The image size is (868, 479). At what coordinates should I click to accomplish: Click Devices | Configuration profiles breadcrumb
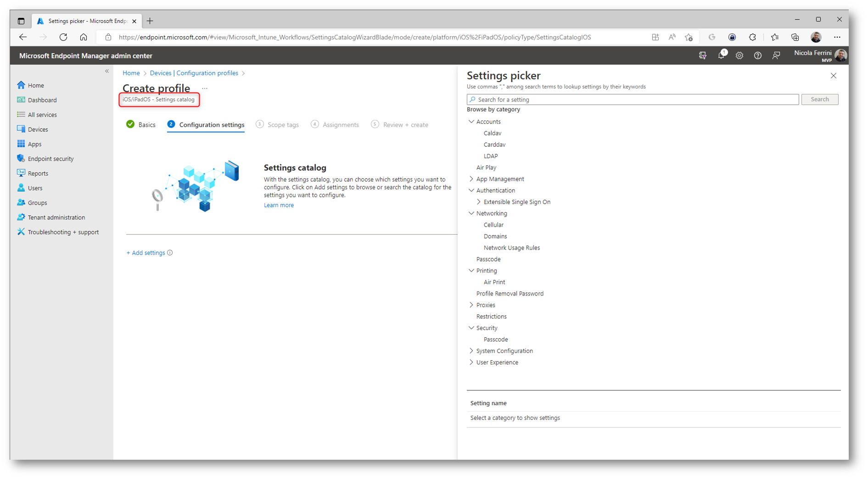[x=194, y=73]
